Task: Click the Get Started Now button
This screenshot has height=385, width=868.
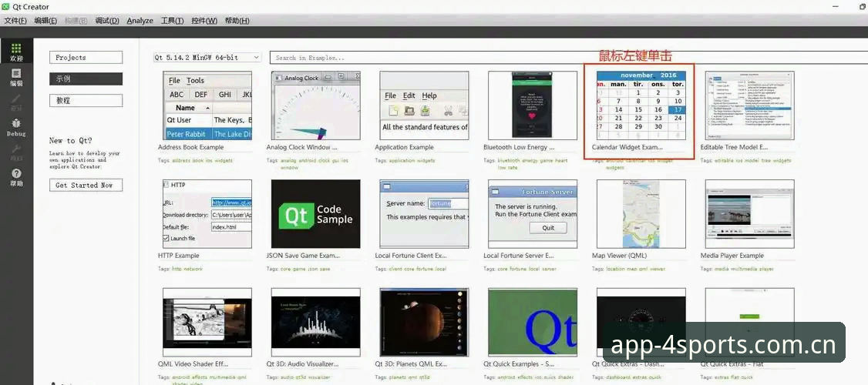Action: click(x=86, y=186)
